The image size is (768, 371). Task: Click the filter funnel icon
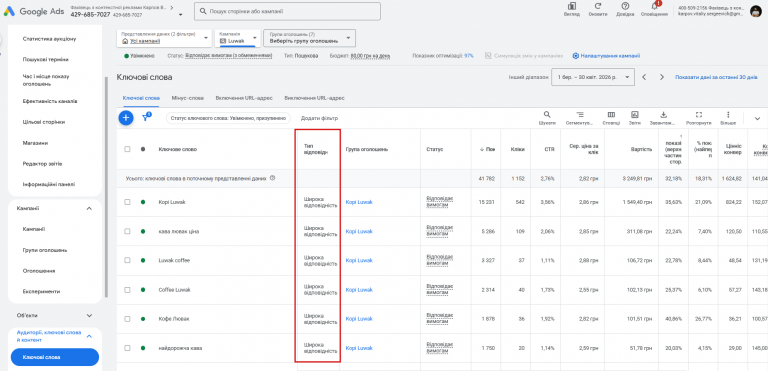pyautogui.click(x=145, y=118)
